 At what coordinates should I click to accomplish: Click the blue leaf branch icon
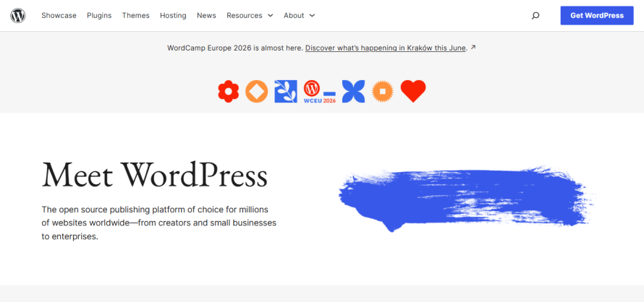pyautogui.click(x=285, y=91)
